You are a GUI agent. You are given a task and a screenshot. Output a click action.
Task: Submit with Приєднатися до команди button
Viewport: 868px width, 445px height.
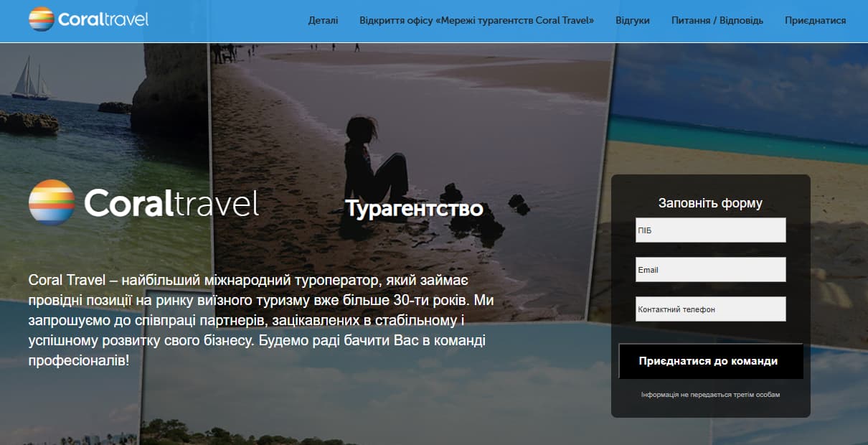[710, 361]
